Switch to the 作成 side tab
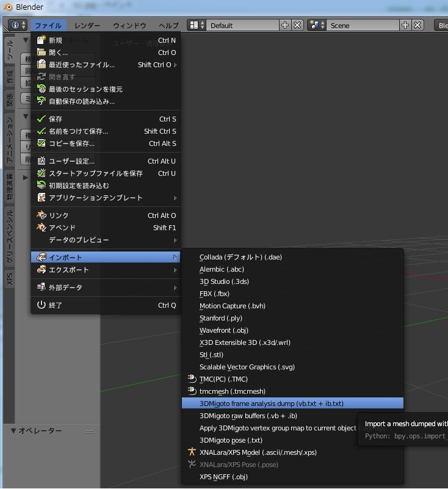This screenshot has width=448, height=489. click(10, 77)
